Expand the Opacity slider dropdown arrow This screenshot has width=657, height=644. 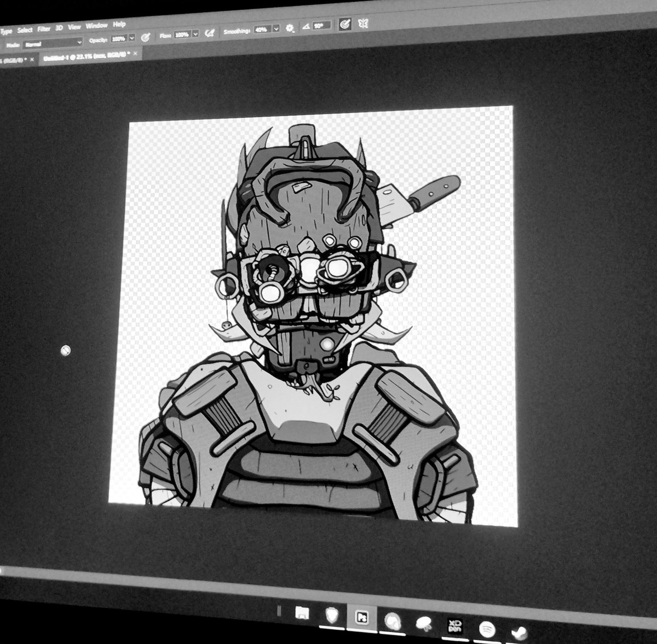[x=132, y=38]
